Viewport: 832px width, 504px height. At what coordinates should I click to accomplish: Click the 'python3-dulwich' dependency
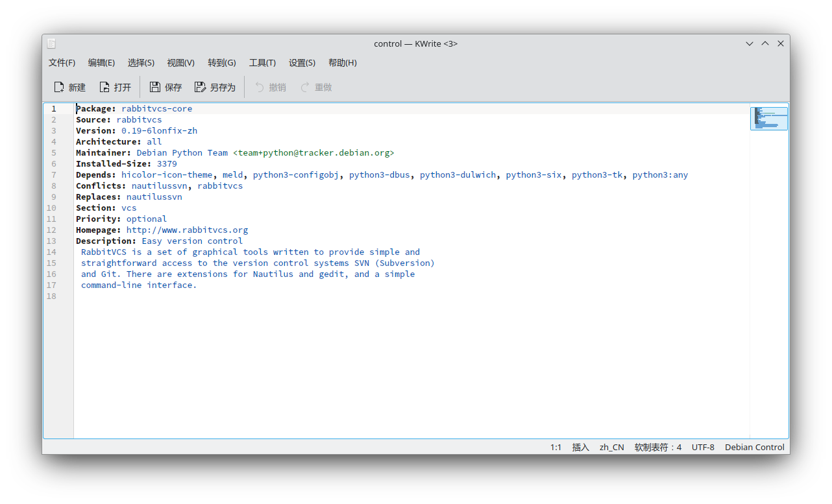coord(458,175)
